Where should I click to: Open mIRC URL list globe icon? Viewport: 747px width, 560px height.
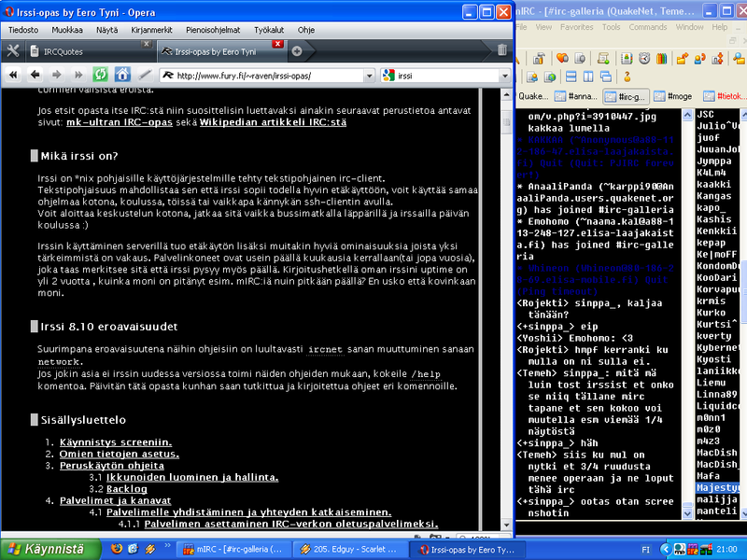550,77
